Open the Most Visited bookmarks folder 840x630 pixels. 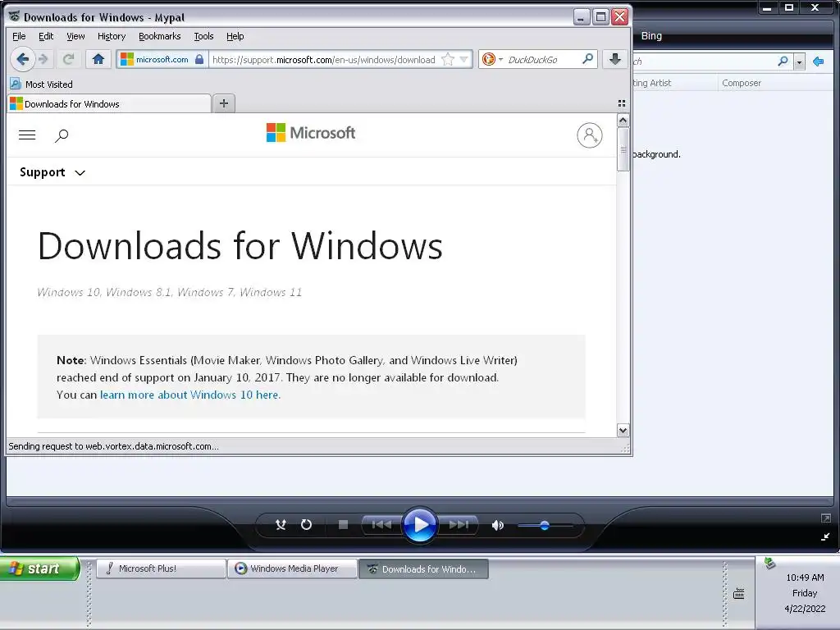click(41, 84)
